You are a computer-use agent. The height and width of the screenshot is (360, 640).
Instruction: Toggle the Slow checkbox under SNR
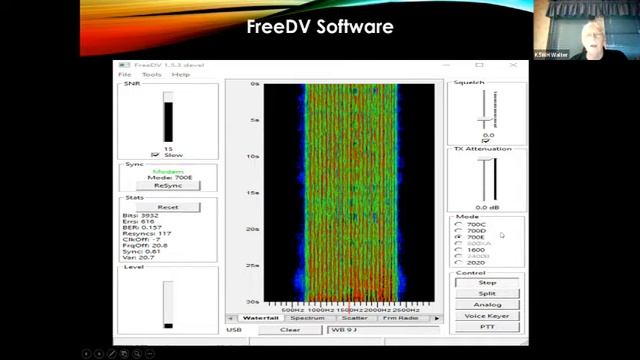click(155, 155)
